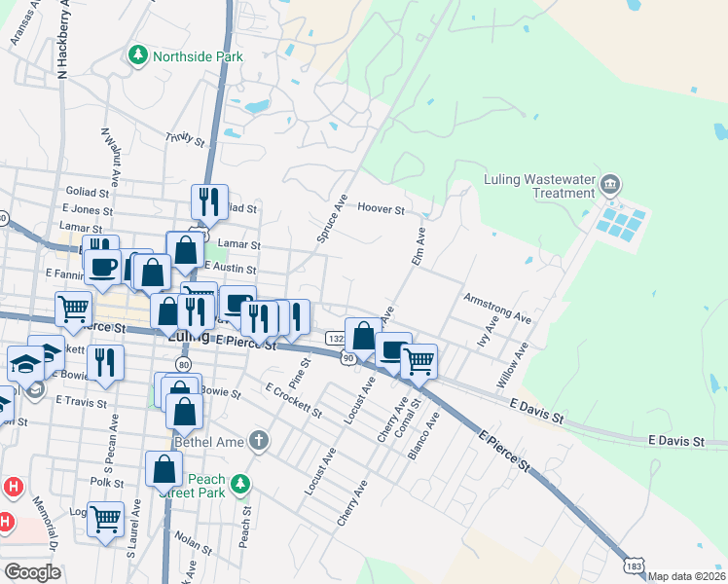Click the Memorial Dr label
Viewport: 728px width, 584px height.
pyautogui.click(x=44, y=524)
